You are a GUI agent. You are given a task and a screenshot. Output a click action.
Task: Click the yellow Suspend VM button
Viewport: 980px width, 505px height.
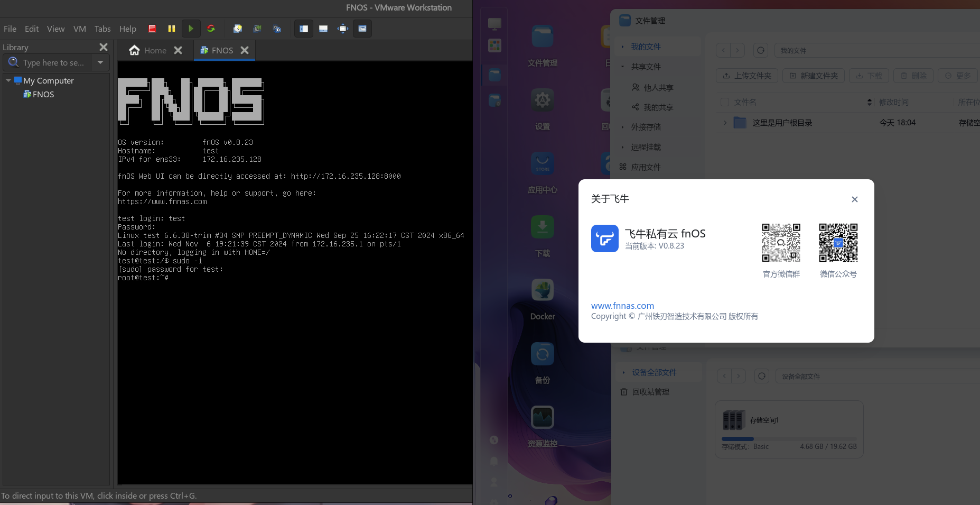pyautogui.click(x=172, y=29)
